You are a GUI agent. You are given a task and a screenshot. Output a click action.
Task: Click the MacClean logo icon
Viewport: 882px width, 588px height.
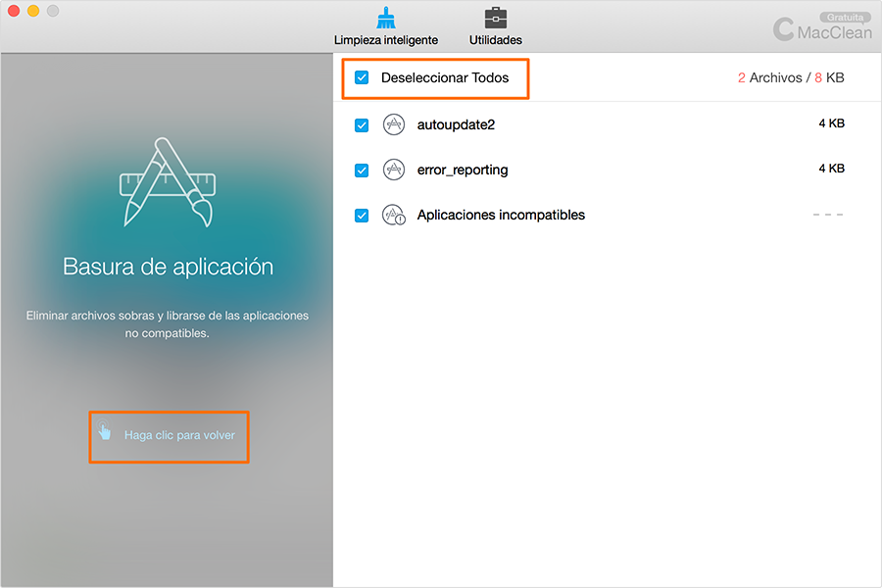tap(783, 29)
